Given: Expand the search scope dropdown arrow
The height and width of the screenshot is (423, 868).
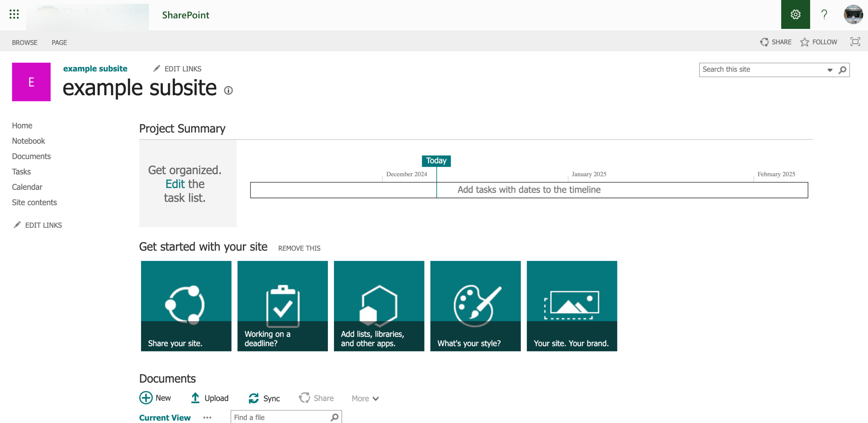Looking at the screenshot, I should [x=830, y=70].
